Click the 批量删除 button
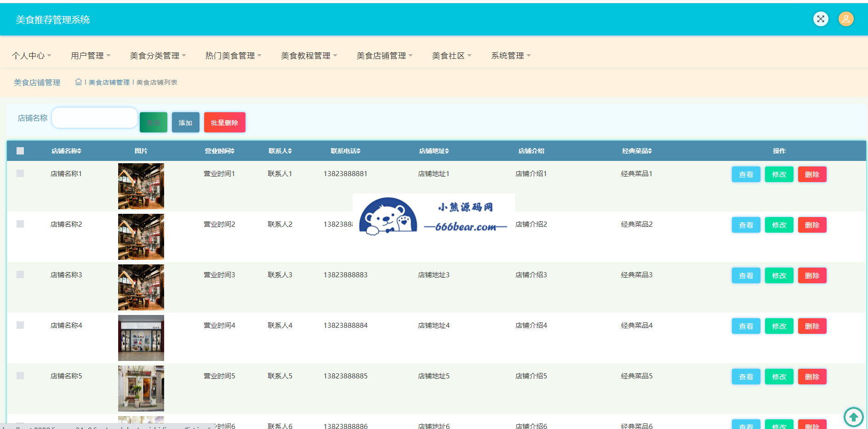This screenshot has height=429, width=868. pyautogui.click(x=225, y=122)
